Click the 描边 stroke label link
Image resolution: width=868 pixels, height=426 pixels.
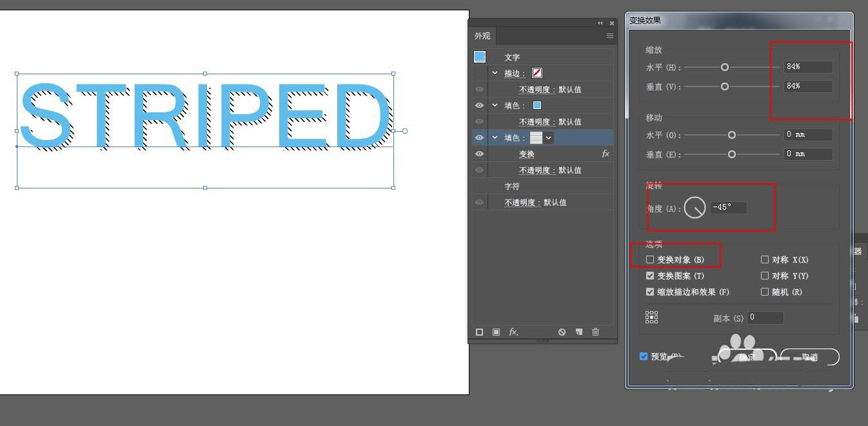coord(515,74)
